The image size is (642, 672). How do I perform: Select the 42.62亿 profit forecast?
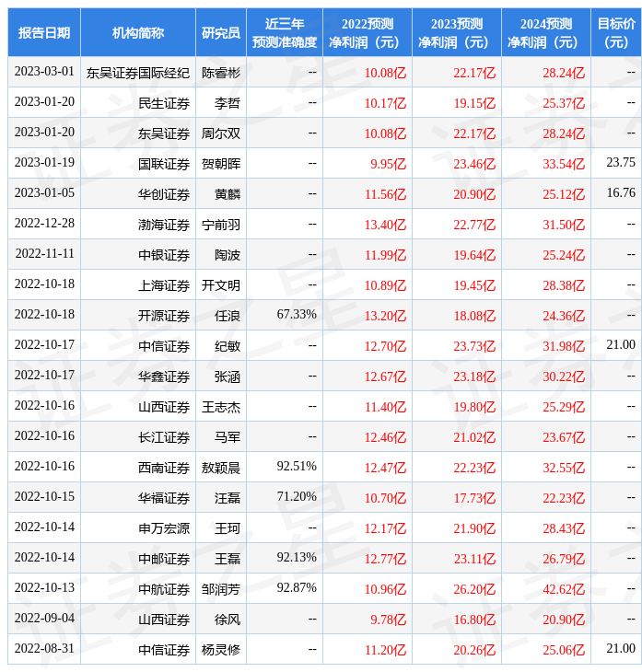pos(564,590)
